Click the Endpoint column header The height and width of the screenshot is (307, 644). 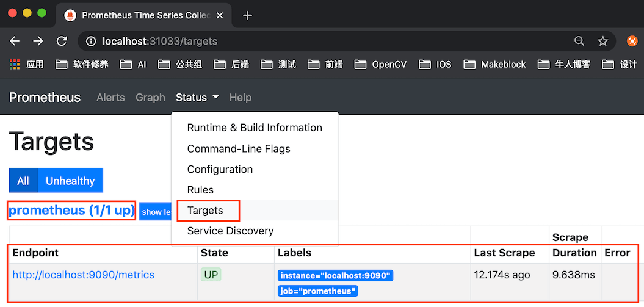point(36,253)
